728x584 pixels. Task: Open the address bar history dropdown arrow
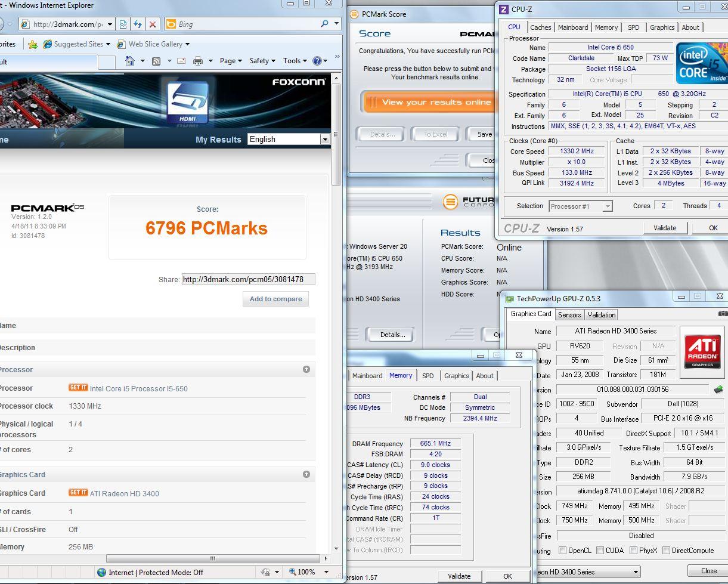(x=110, y=24)
